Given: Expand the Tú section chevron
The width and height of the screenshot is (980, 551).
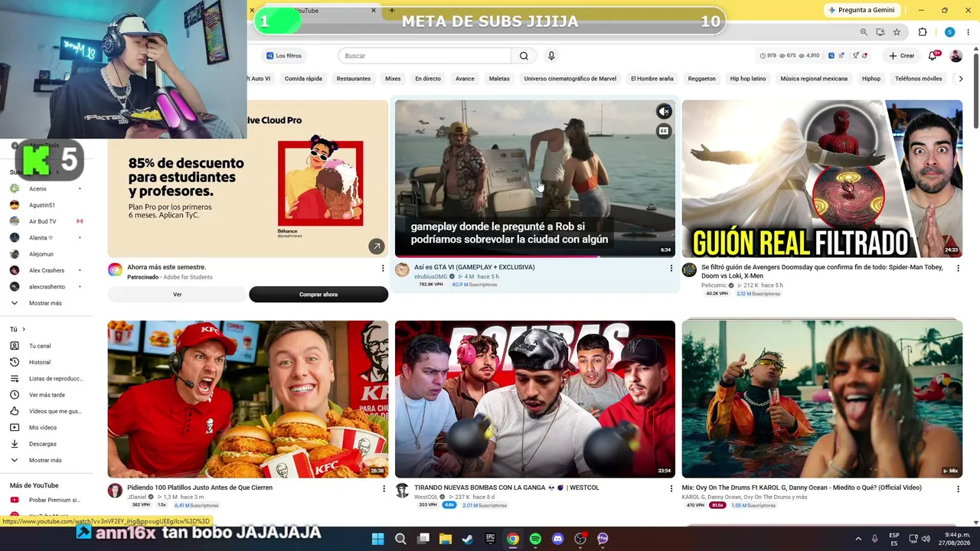Looking at the screenshot, I should [x=23, y=329].
